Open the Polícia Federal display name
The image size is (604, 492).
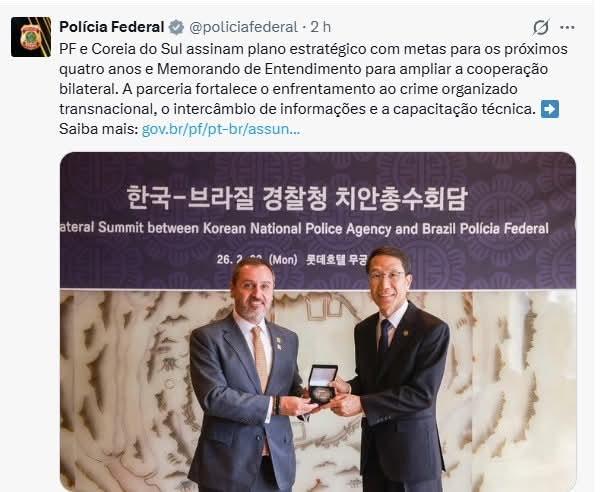tap(112, 27)
